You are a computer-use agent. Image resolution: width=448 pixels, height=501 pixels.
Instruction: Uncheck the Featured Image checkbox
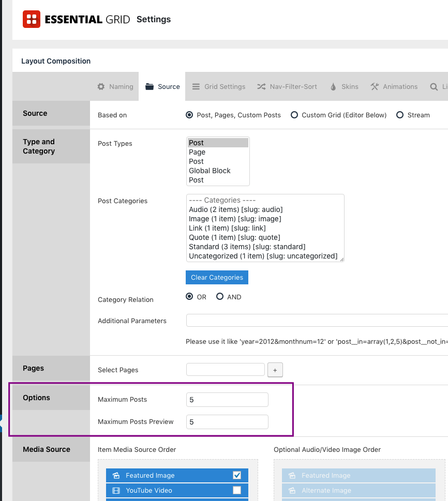(x=237, y=475)
